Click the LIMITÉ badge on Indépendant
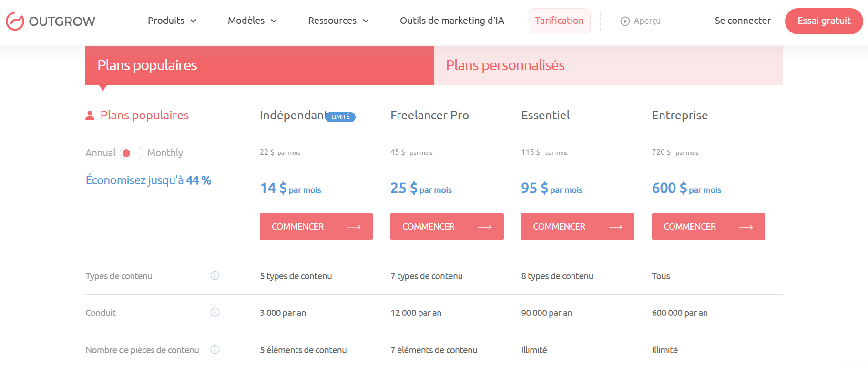This screenshot has height=368, width=868. point(340,117)
